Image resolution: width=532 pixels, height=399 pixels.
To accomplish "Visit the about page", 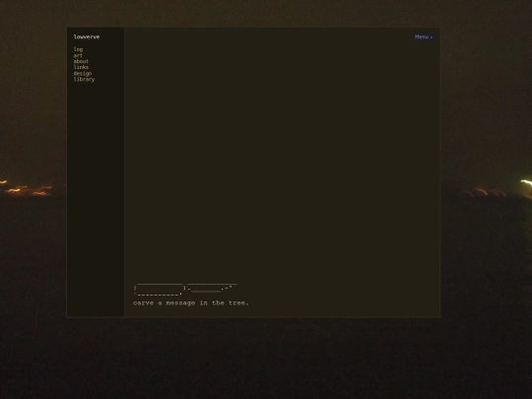I will tap(81, 61).
